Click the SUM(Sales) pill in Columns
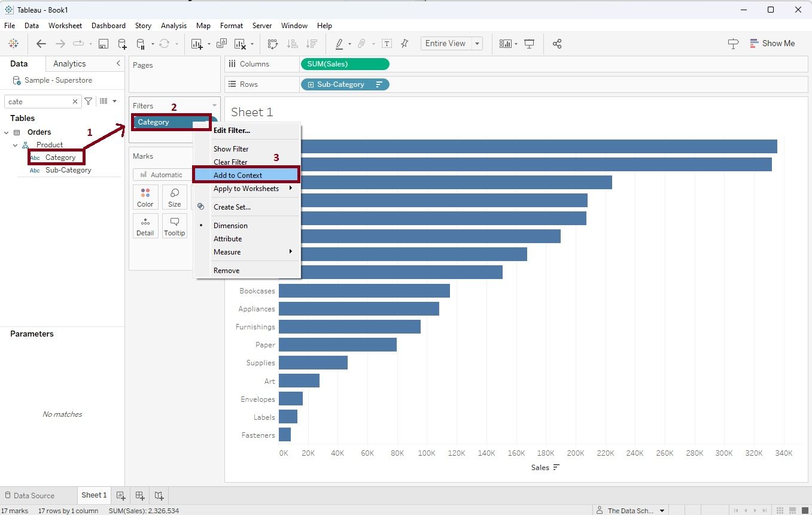This screenshot has width=812, height=515. coord(344,64)
